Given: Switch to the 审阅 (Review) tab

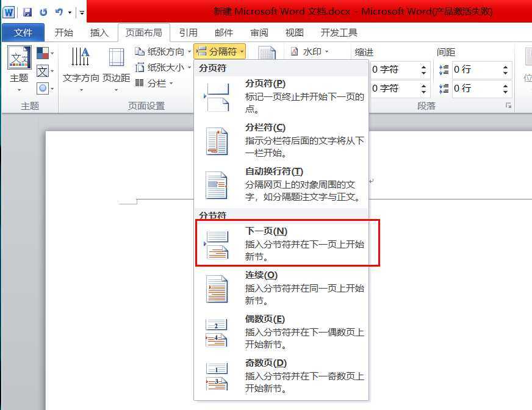Looking at the screenshot, I should (259, 32).
